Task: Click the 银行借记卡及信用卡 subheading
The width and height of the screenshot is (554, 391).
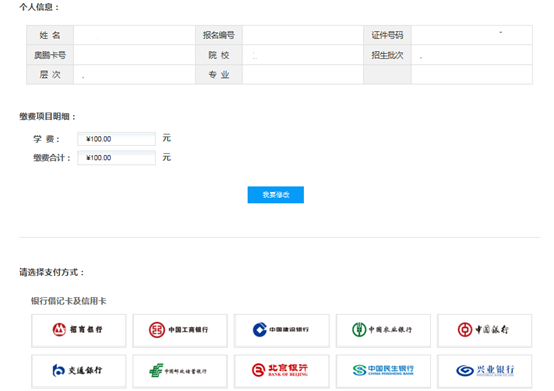Action: click(69, 301)
